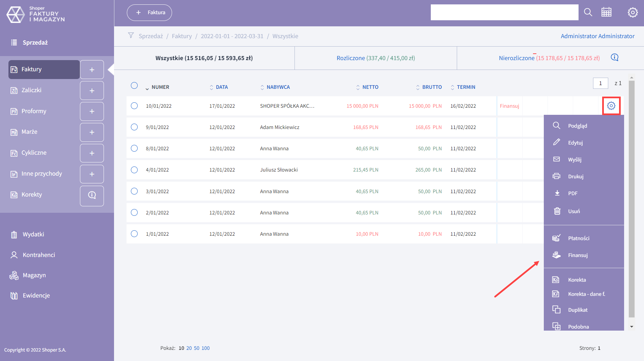This screenshot has height=361, width=644.
Task: Open settings gear in top-right header
Action: click(633, 12)
